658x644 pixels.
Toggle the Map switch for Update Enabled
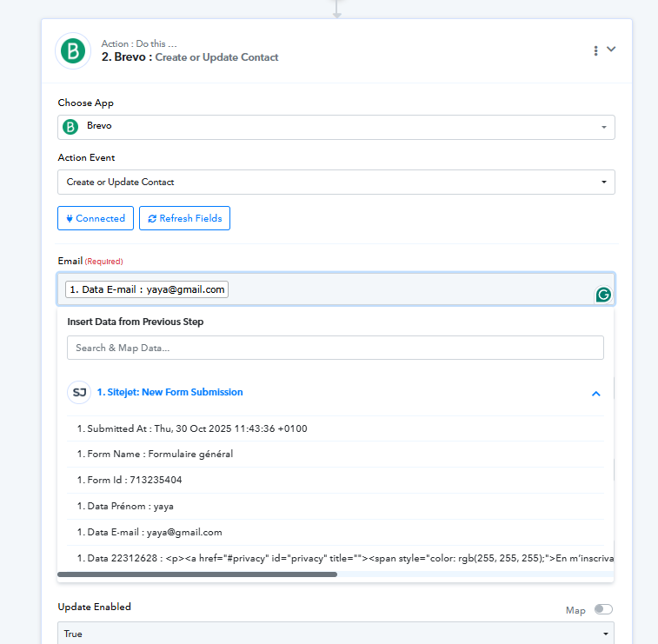603,609
